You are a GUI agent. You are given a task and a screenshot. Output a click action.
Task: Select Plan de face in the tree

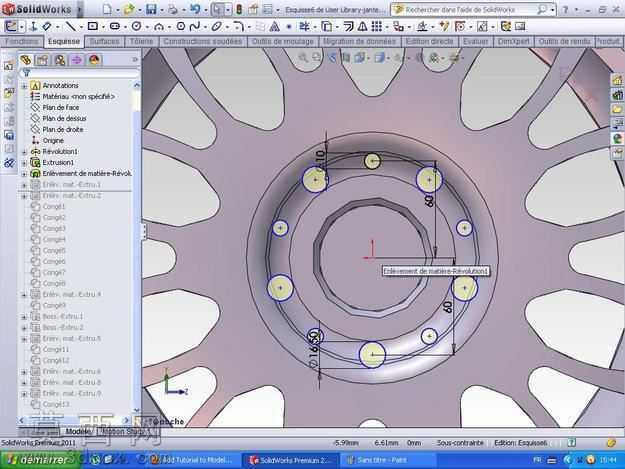(61, 108)
